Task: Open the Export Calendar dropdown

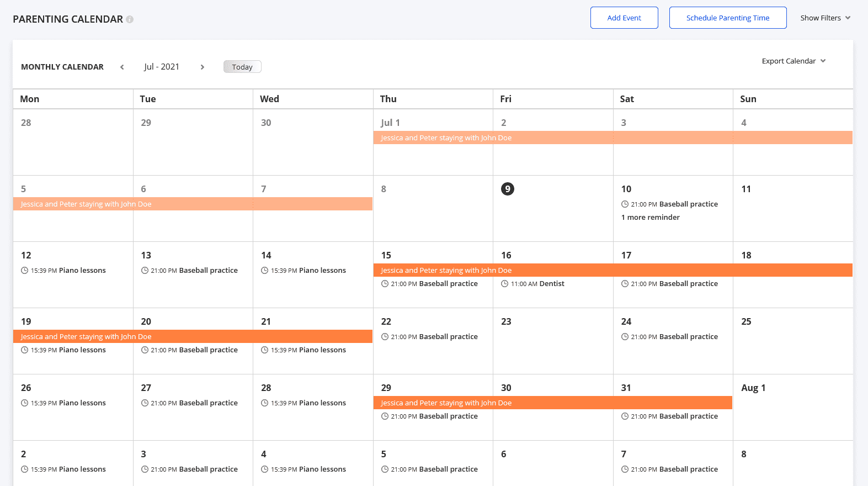Action: (x=794, y=61)
